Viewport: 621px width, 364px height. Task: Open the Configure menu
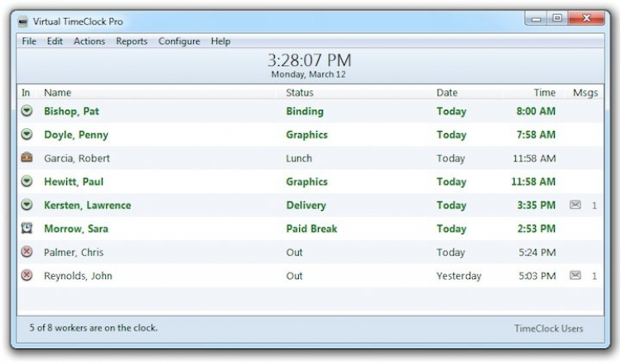tap(179, 41)
